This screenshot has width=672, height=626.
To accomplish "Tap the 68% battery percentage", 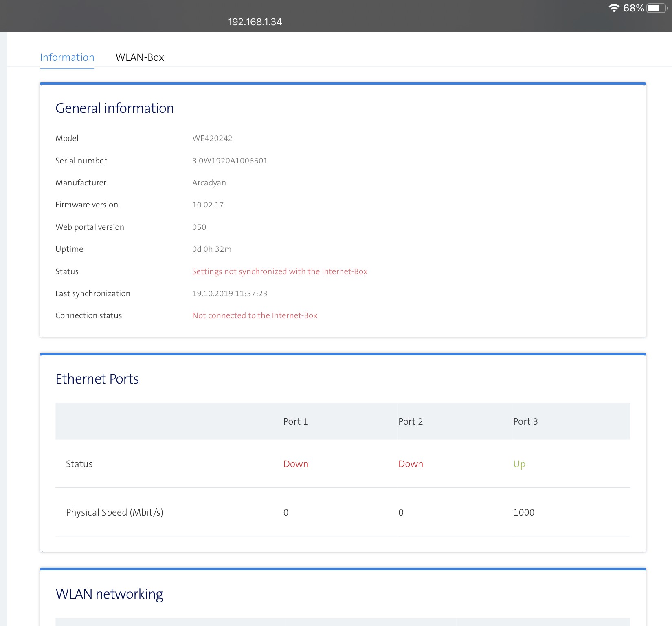I will (x=633, y=8).
